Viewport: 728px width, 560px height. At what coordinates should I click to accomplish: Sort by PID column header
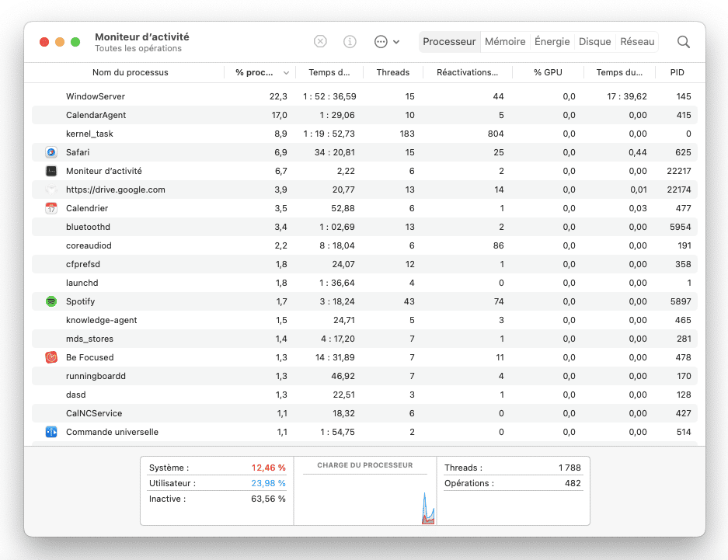click(677, 72)
